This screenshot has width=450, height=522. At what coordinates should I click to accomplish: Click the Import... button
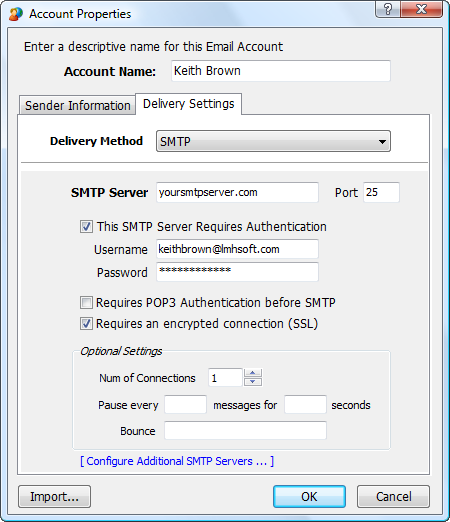(54, 497)
